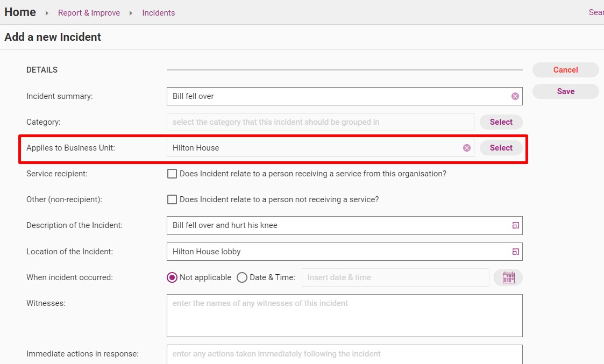Save the new incident
The image size is (604, 364).
coord(565,91)
